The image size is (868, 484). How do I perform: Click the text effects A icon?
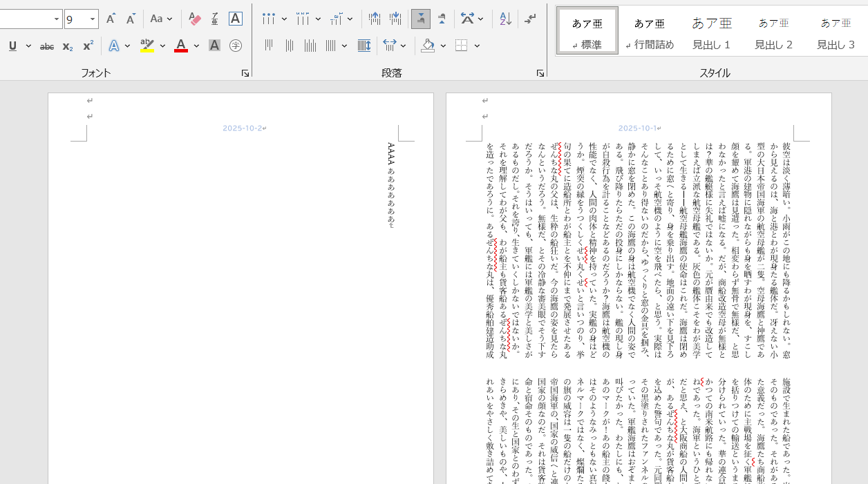[x=114, y=46]
